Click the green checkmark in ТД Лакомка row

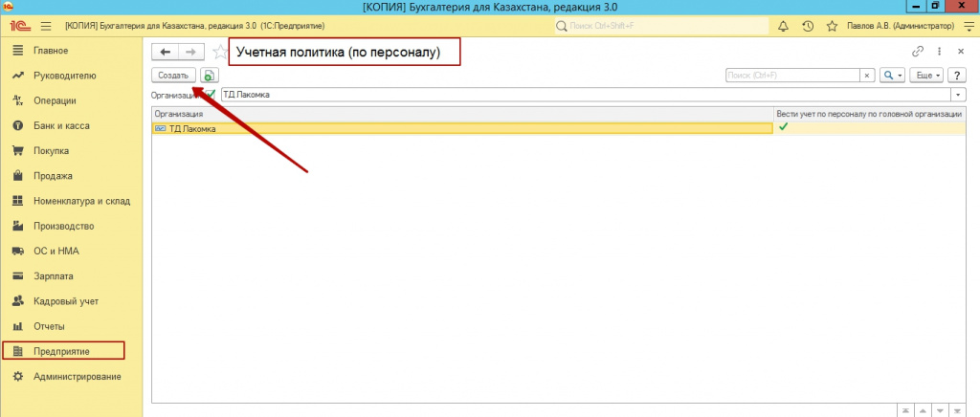[783, 126]
